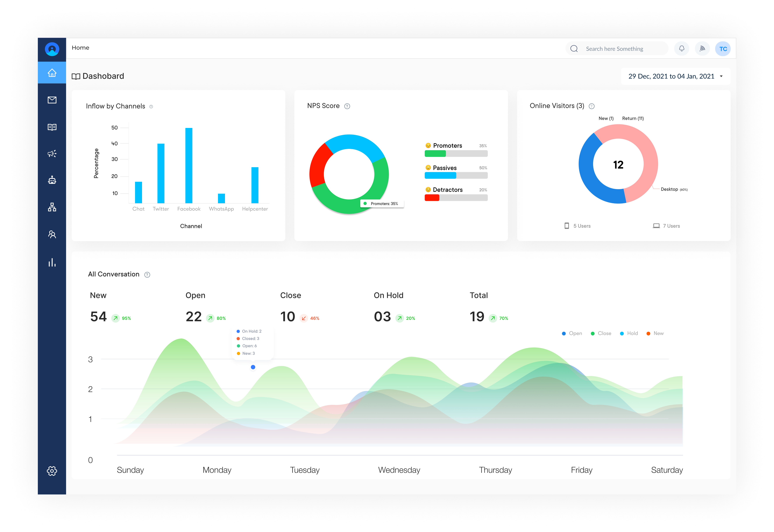774x532 pixels.
Task: Open the org hierarchy sidebar icon
Action: click(52, 207)
